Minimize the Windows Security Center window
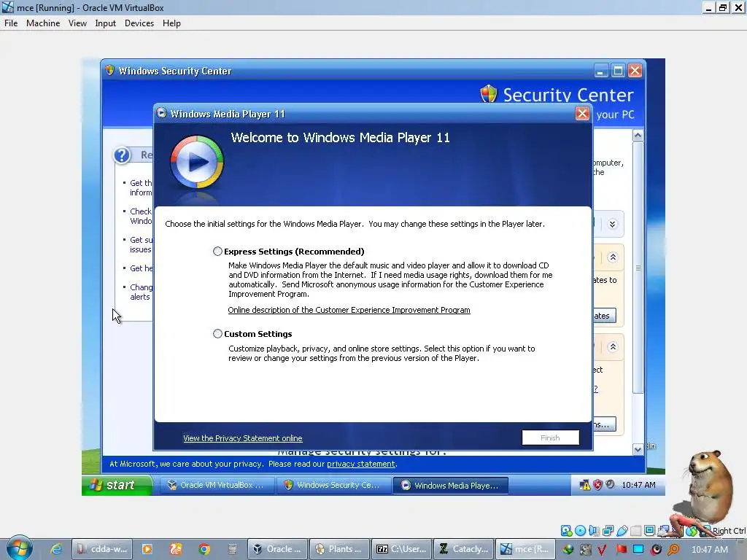This screenshot has width=747, height=560. 601,71
